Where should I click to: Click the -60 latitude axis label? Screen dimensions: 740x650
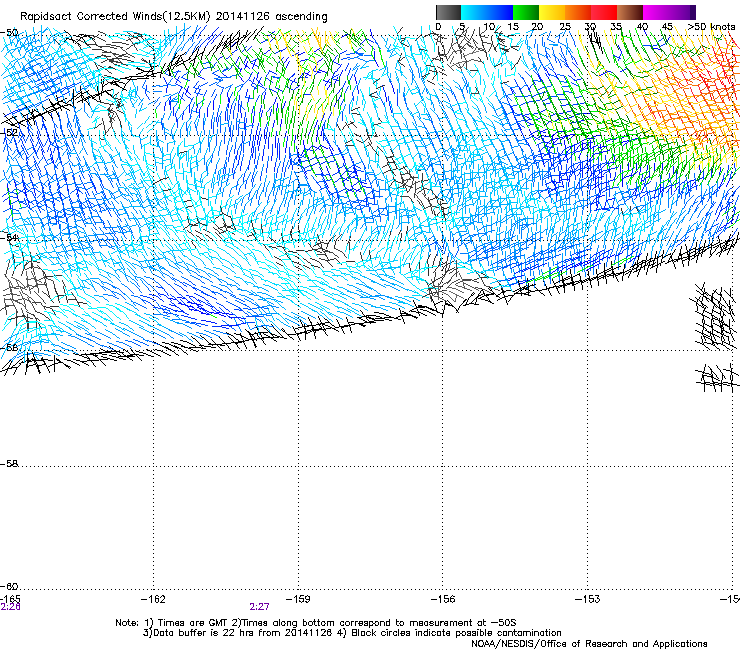[9, 586]
